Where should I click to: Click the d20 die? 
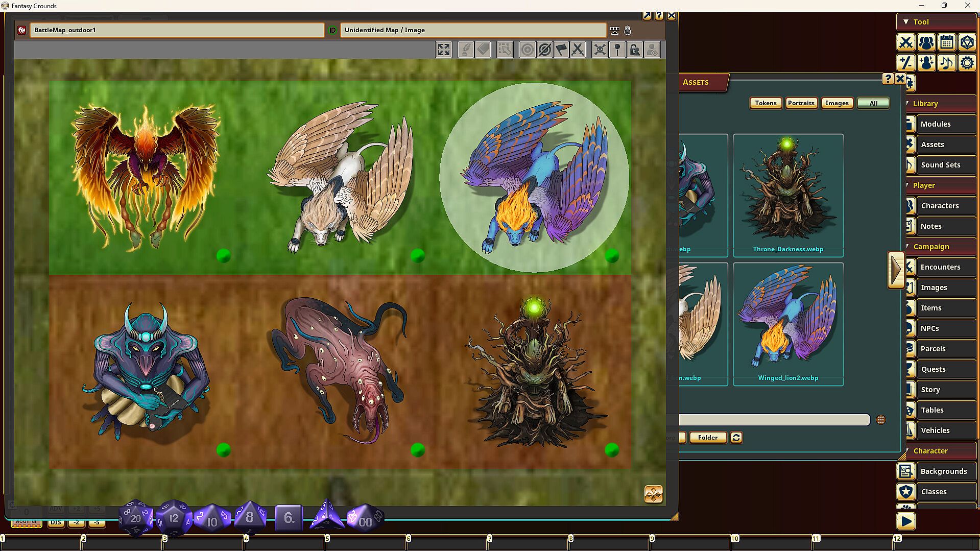point(136,518)
